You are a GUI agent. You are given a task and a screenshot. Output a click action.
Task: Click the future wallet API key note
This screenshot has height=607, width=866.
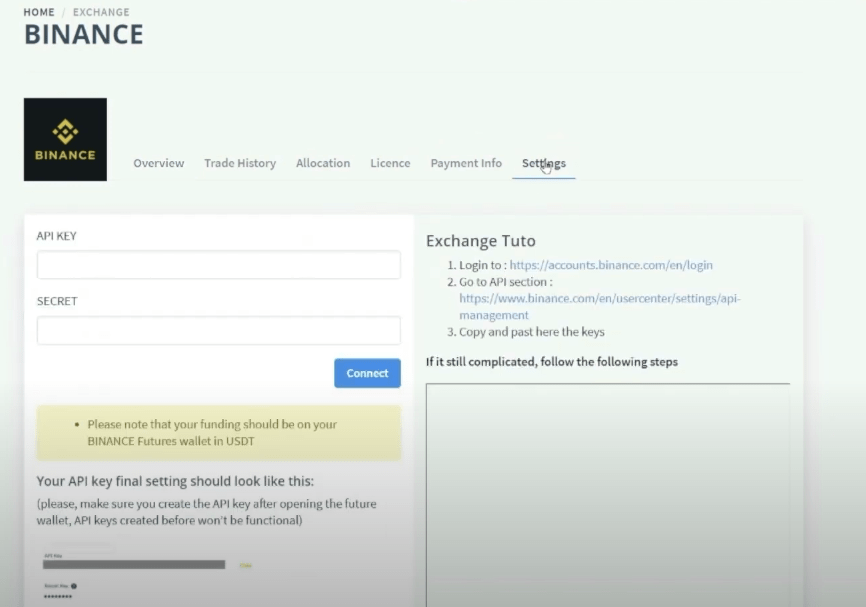tap(207, 512)
